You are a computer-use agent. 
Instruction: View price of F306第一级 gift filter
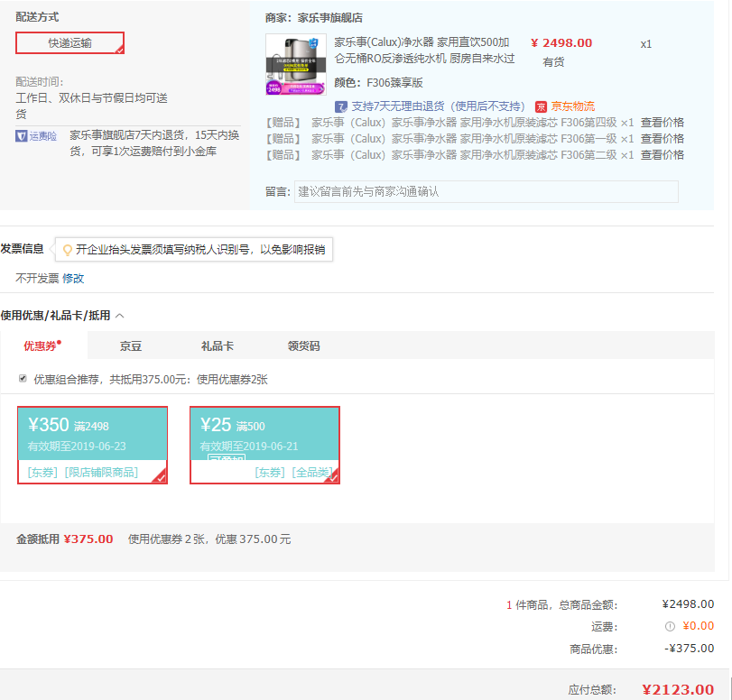[x=662, y=139]
